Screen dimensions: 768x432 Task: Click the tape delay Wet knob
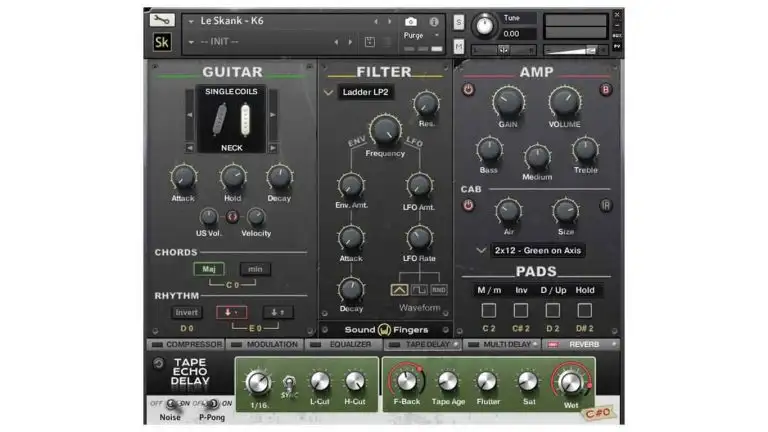(x=571, y=383)
